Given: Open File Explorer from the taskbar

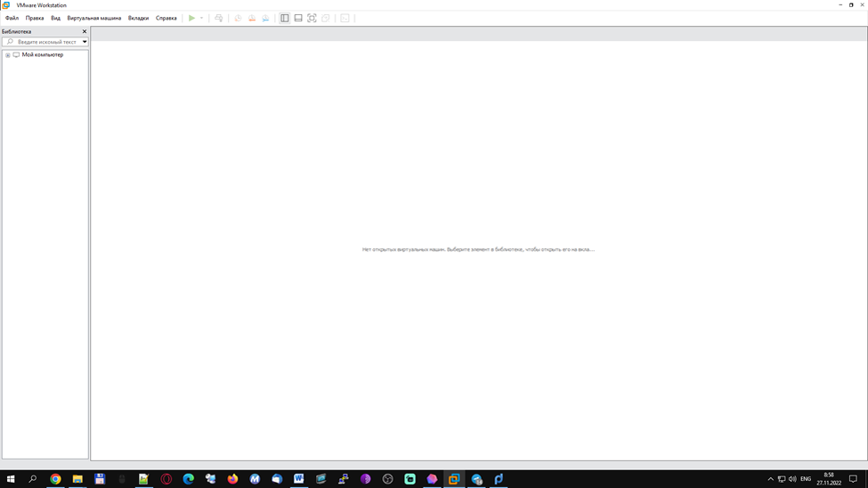Looking at the screenshot, I should [77, 478].
